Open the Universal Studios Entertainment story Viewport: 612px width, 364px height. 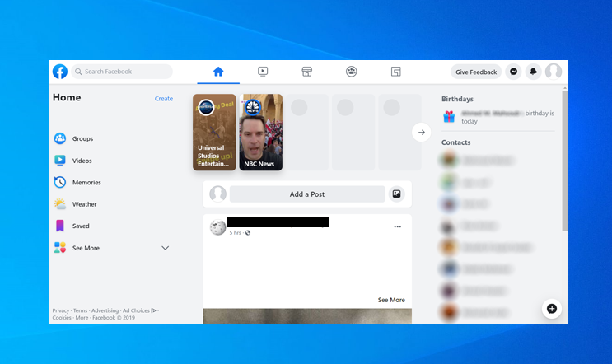(214, 133)
